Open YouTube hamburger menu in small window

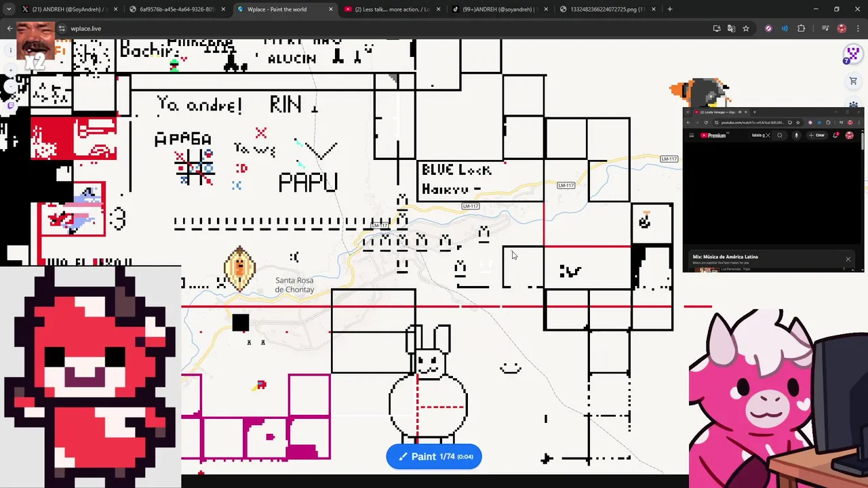click(x=691, y=136)
